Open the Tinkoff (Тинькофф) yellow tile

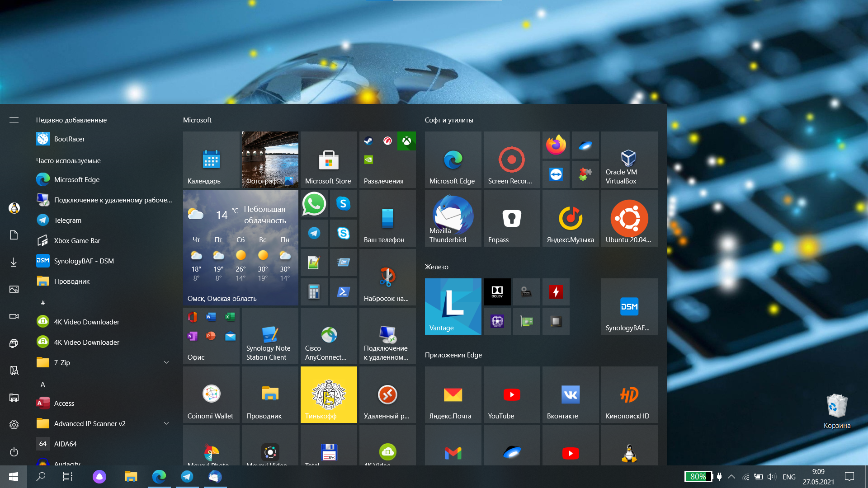(x=329, y=394)
